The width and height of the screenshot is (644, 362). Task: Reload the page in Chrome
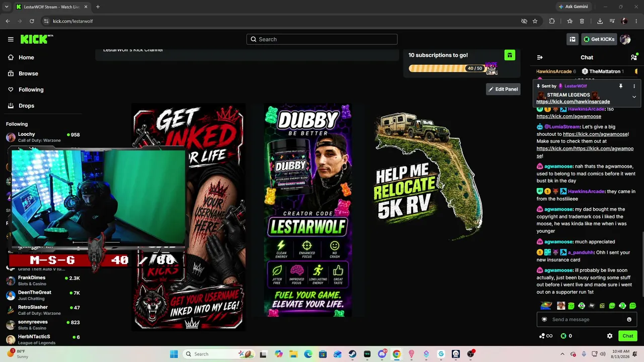[32, 21]
